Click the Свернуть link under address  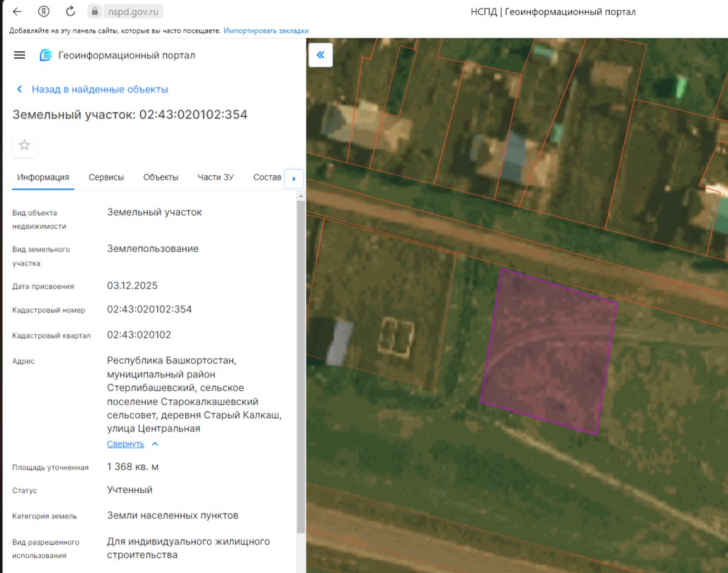(125, 444)
